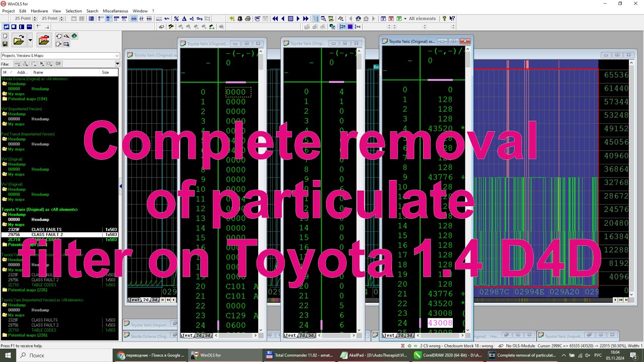Expand the black arrow filter options menu
The width and height of the screenshot is (644, 362).
click(x=117, y=64)
